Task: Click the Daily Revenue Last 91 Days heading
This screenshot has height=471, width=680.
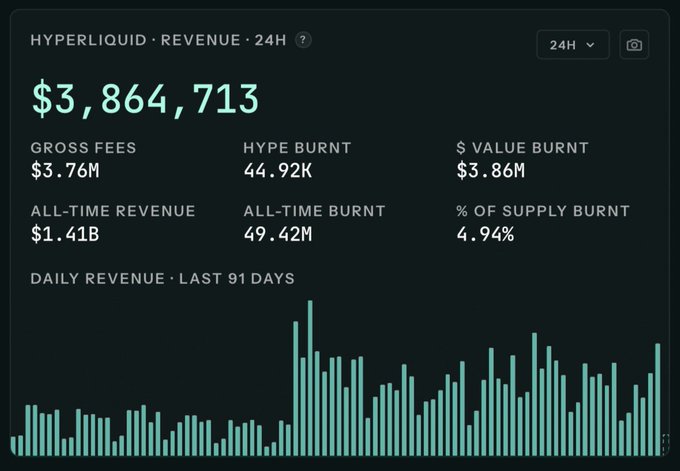Action: coord(163,278)
